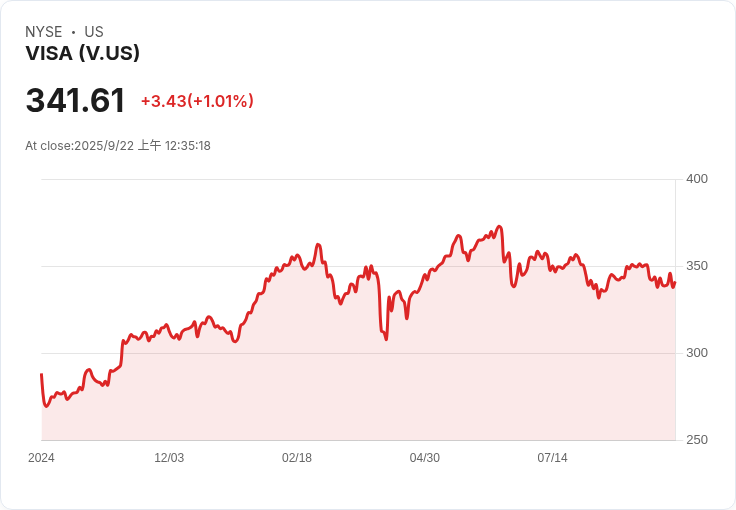Image resolution: width=736 pixels, height=510 pixels.
Task: Click the US market label
Action: coord(93,32)
